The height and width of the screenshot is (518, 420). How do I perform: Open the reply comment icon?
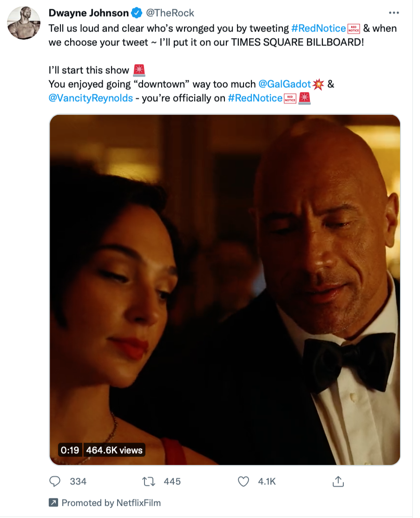(55, 481)
